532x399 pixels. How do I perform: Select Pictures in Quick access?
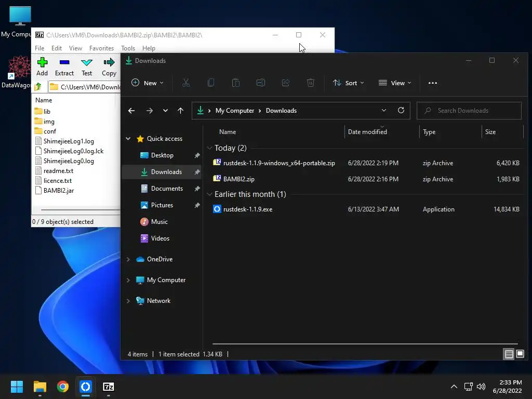(x=162, y=205)
